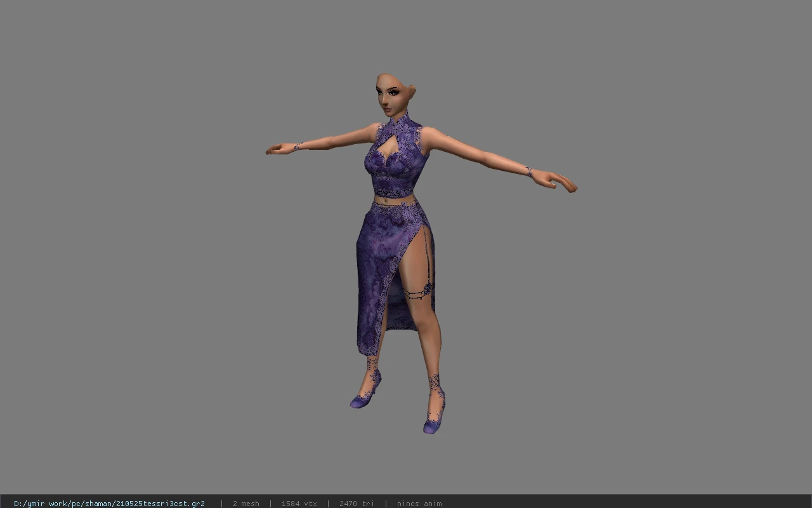Screen dimensions: 812x508
Task: Click the '1584 vtx' vertex count
Action: click(x=299, y=503)
